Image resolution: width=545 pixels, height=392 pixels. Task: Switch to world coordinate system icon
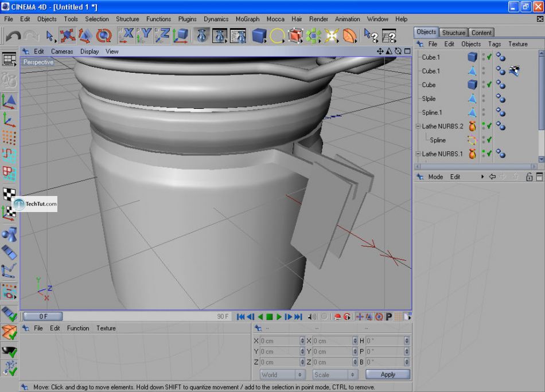tap(181, 36)
